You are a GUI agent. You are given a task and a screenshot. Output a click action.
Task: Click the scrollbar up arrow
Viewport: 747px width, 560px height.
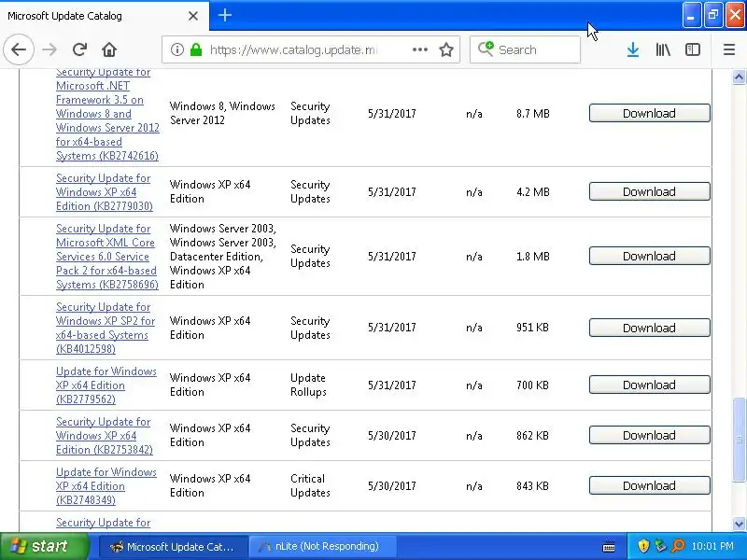tap(739, 77)
